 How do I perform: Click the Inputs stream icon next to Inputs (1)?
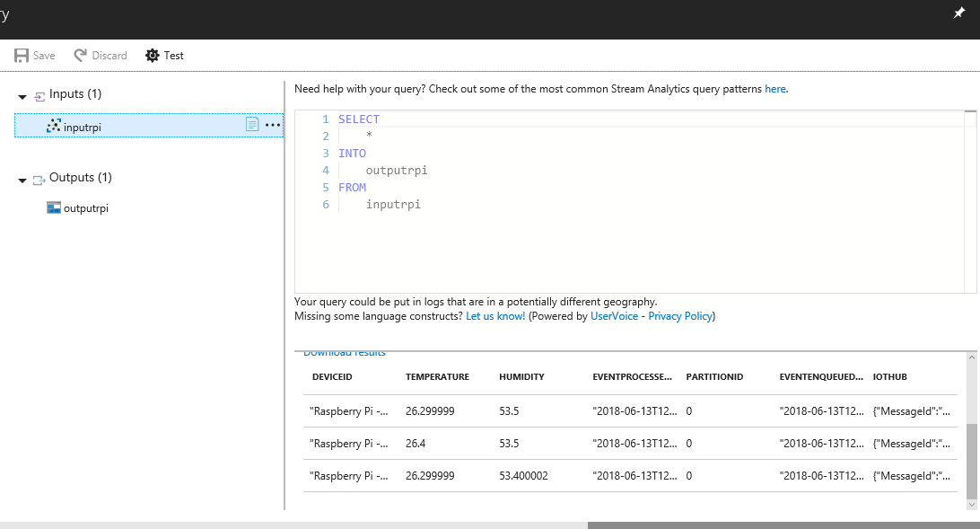coord(38,93)
